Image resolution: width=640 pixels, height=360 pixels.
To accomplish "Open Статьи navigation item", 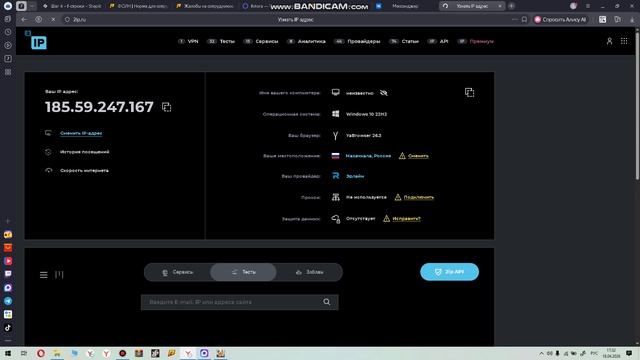I will [x=404, y=41].
